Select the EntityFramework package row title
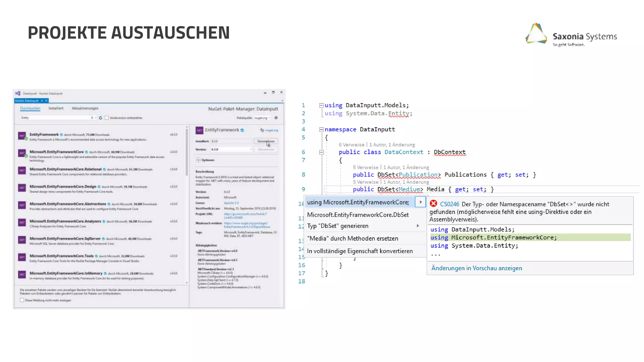Image resolution: width=644 pixels, height=362 pixels. point(44,134)
